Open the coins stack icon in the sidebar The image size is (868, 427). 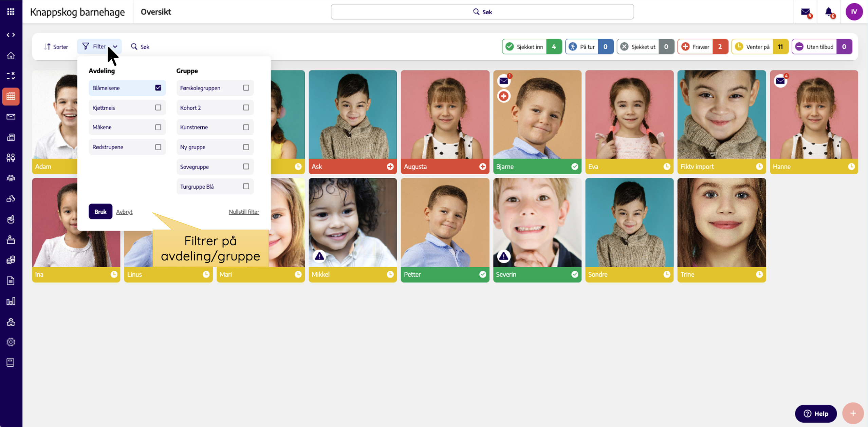click(11, 260)
